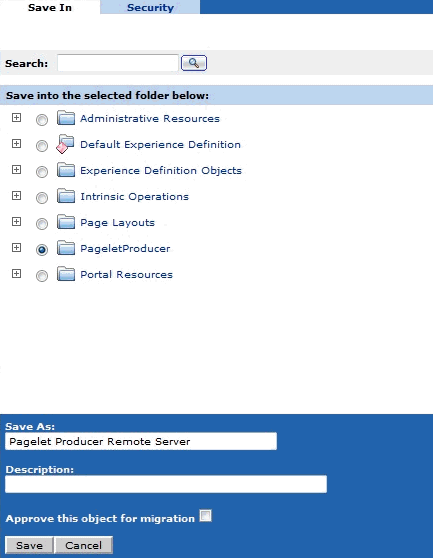
Task: Click the Intrinsic Operations folder icon
Action: [x=66, y=196]
